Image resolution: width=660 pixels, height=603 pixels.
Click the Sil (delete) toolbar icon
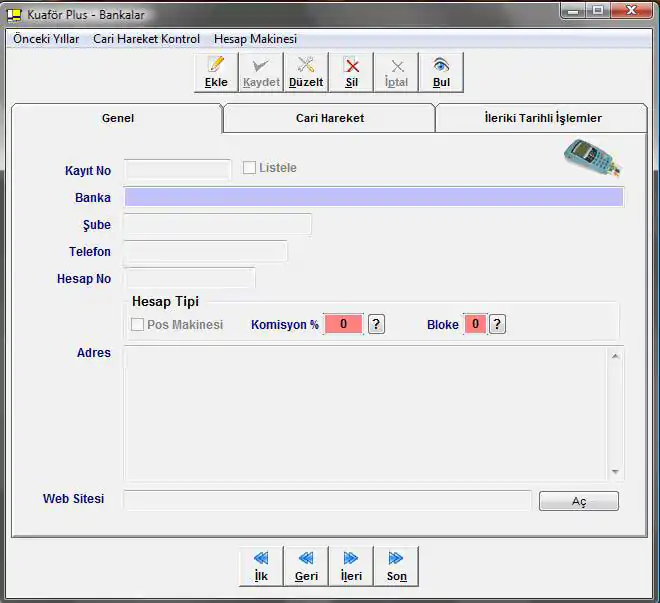click(351, 72)
